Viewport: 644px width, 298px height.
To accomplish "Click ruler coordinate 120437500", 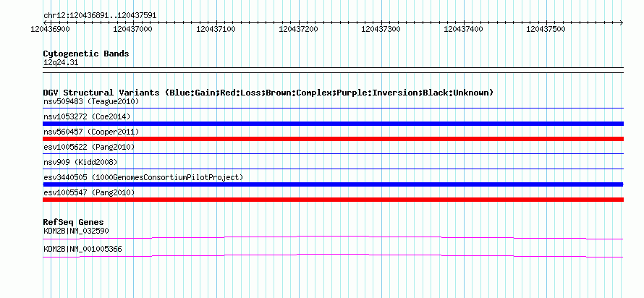I will [x=546, y=29].
